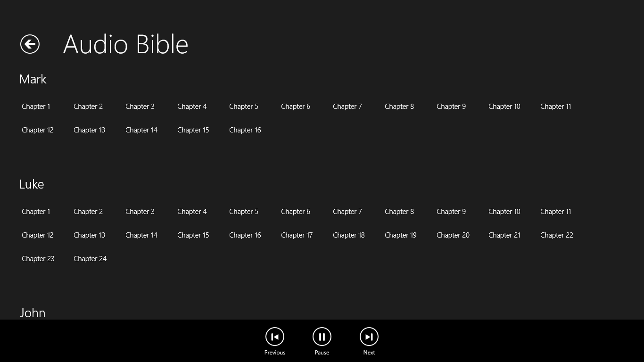The image size is (644, 362).
Task: Select Chapter 8 under Luke
Action: point(399,212)
